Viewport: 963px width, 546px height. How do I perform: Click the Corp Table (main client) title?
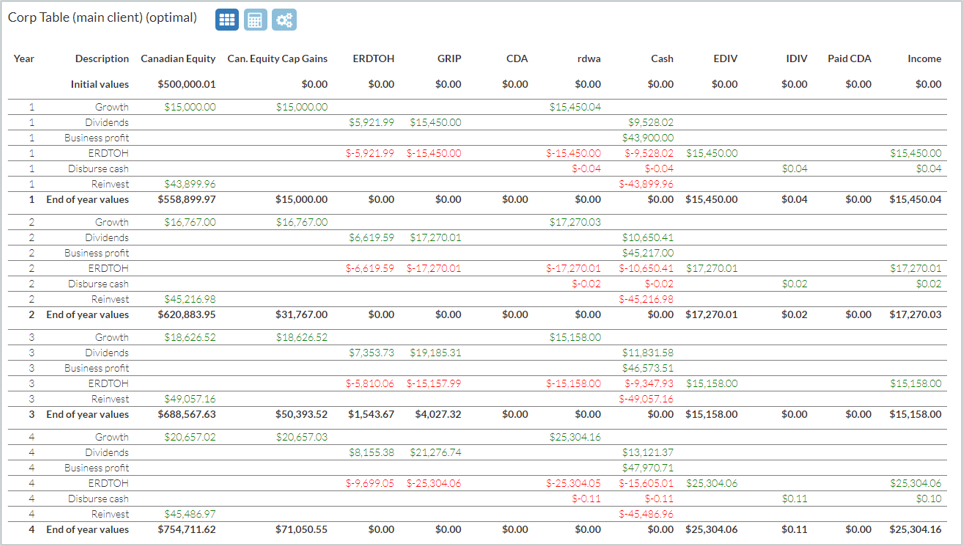[x=102, y=18]
